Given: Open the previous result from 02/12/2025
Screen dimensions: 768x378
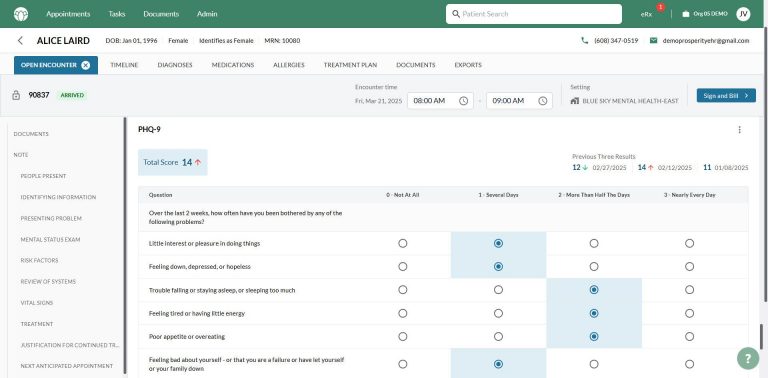Looking at the screenshot, I should click(665, 167).
